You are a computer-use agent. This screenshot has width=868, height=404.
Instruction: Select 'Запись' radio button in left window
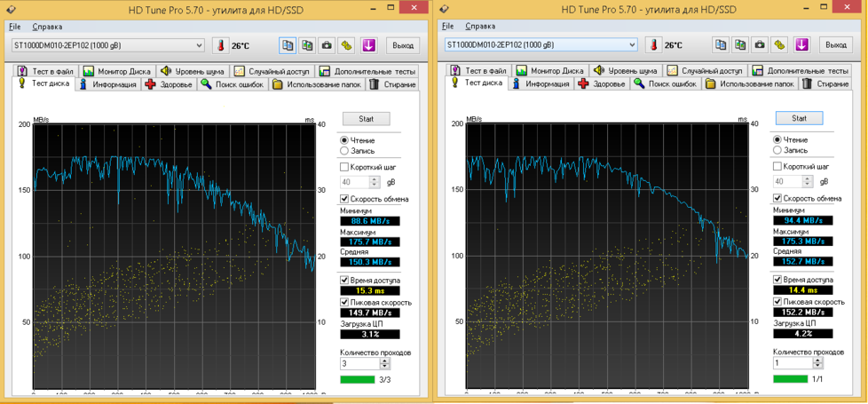tap(344, 151)
